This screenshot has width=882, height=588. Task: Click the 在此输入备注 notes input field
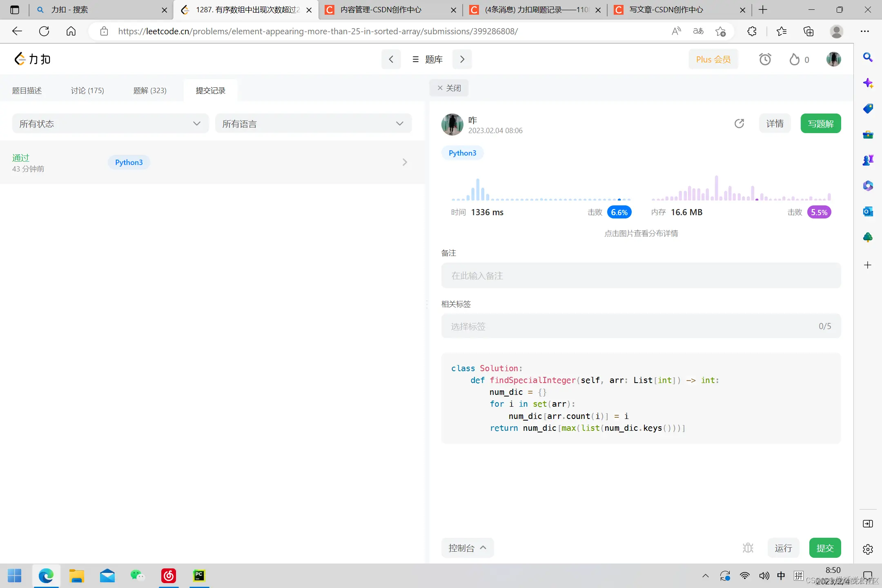click(640, 276)
